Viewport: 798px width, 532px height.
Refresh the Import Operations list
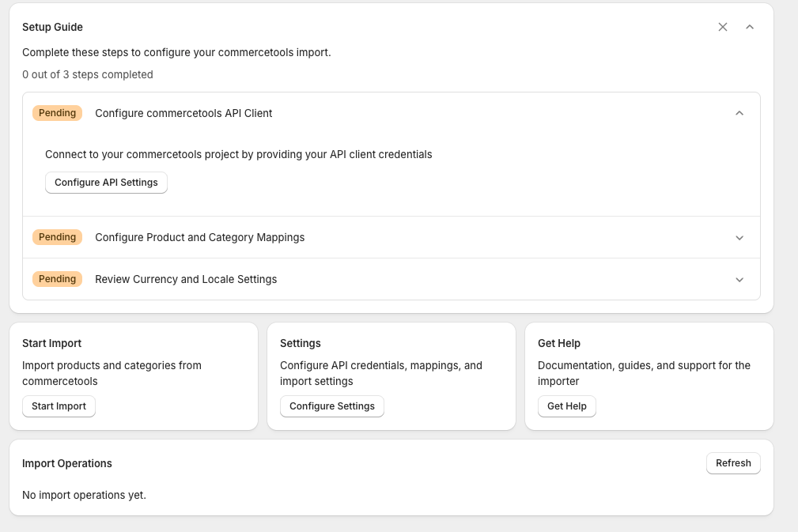tap(733, 463)
